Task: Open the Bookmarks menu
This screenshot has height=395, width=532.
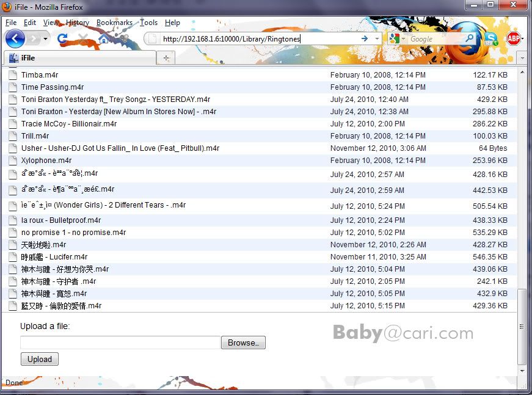Action: (x=114, y=23)
